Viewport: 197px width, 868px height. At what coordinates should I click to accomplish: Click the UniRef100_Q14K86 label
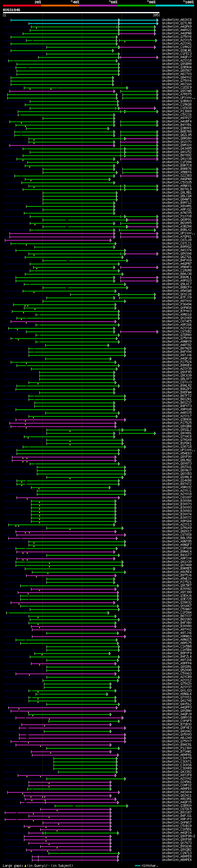click(x=177, y=481)
